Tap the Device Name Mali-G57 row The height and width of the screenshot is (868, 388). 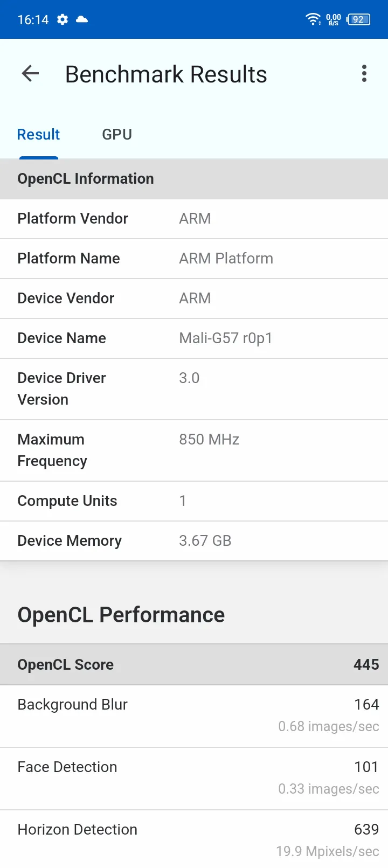click(x=194, y=338)
